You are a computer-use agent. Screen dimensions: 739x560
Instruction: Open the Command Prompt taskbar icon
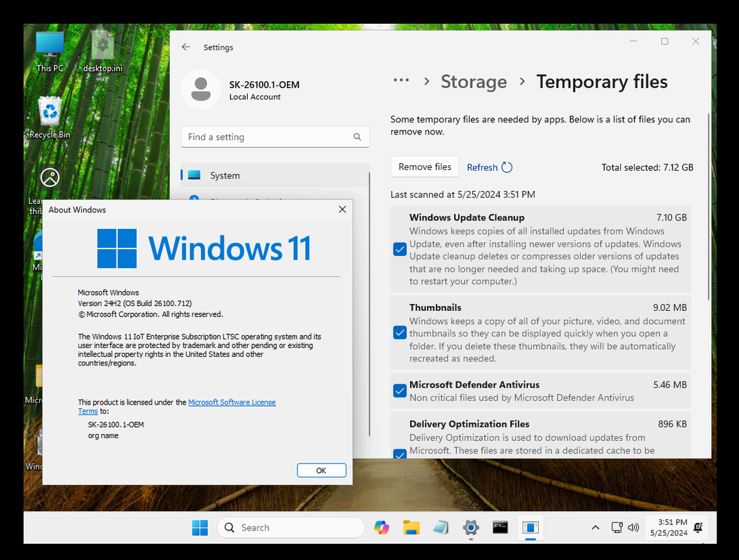(x=500, y=528)
